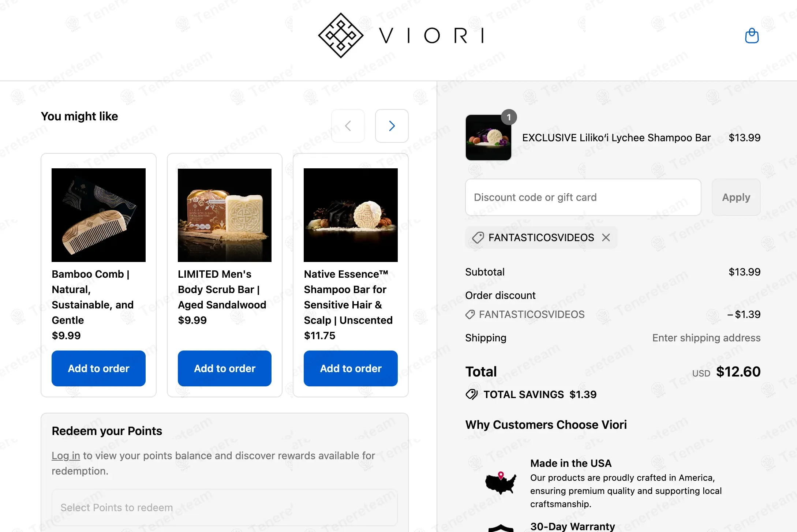797x532 pixels.
Task: Open the shopping bag cart icon
Action: pos(752,35)
